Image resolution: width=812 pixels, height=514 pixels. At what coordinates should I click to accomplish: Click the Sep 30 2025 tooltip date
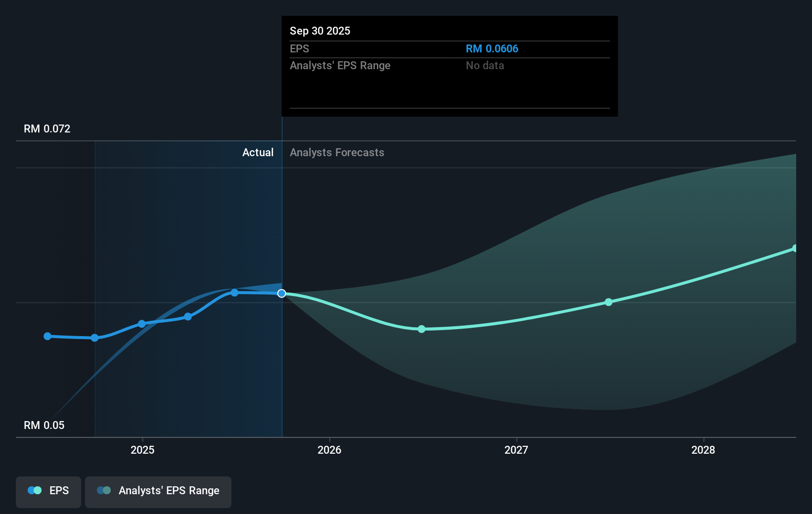coord(320,31)
